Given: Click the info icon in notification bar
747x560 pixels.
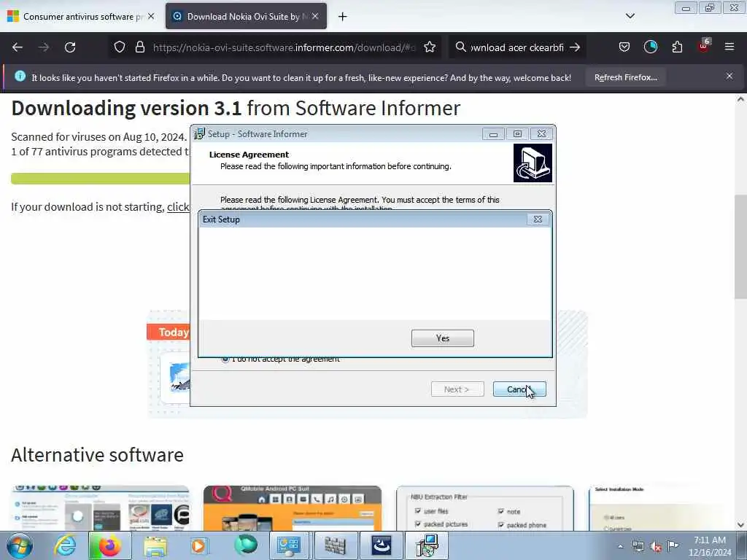Looking at the screenshot, I should click(x=20, y=76).
